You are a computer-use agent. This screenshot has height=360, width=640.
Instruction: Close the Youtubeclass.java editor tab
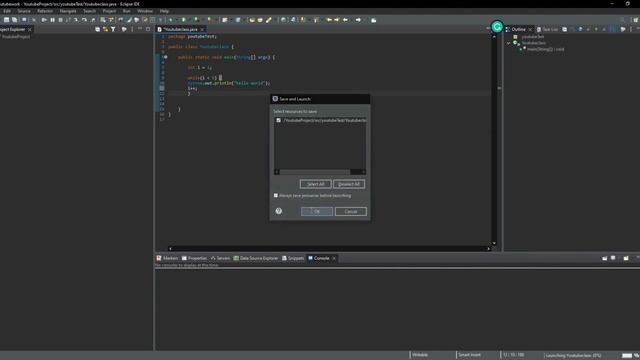[202, 29]
